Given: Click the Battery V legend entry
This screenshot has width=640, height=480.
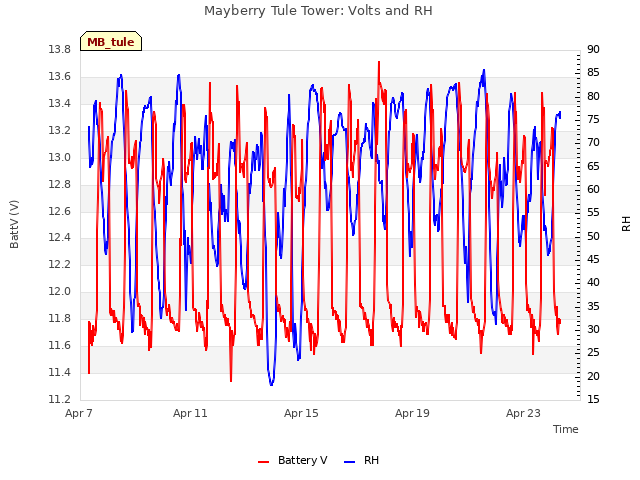Looking at the screenshot, I should [x=293, y=460].
